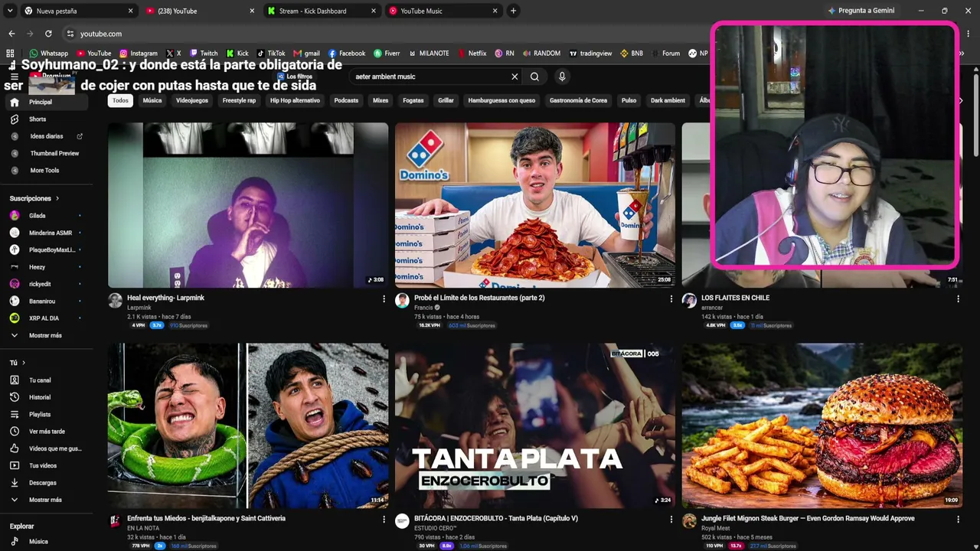
Task: Open Ideas diarias in the sidebar
Action: click(47, 136)
